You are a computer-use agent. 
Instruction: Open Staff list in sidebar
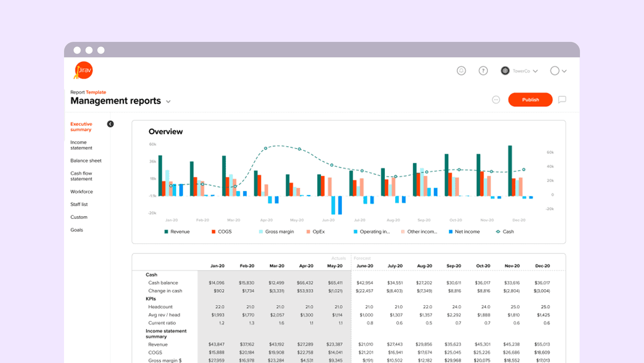point(79,204)
